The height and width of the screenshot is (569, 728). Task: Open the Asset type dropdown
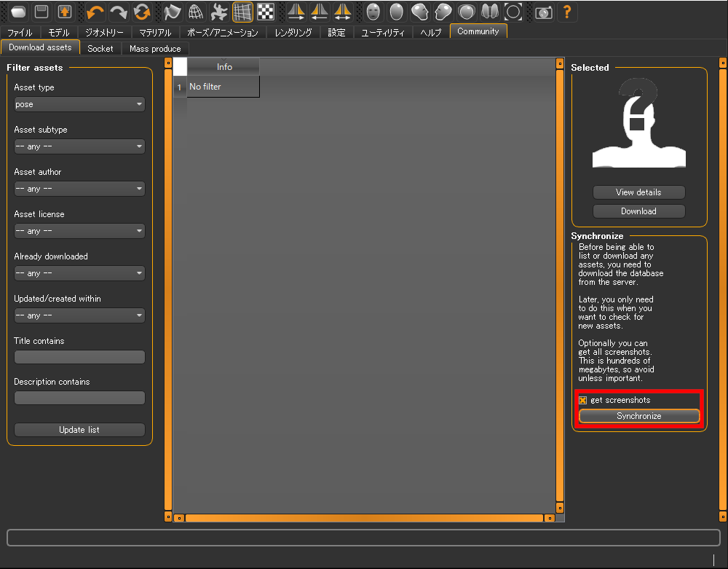tap(79, 104)
